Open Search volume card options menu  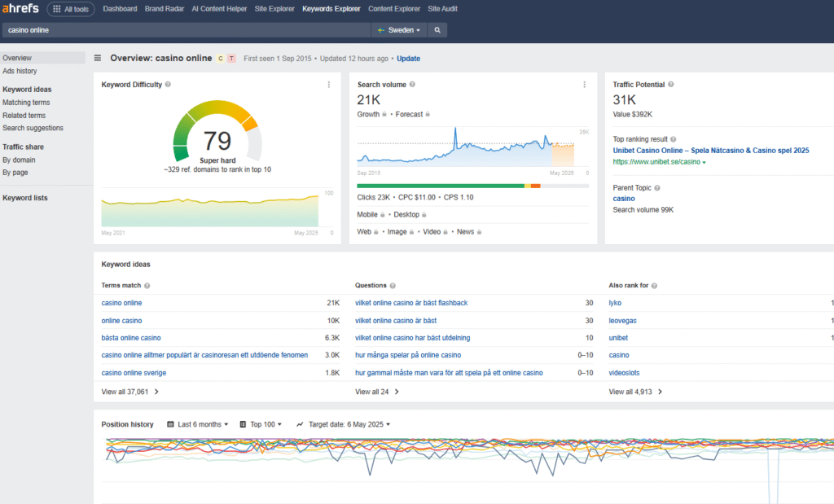585,85
